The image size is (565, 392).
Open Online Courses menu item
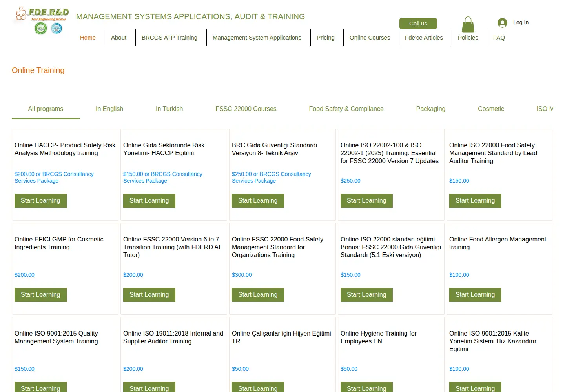pos(370,38)
